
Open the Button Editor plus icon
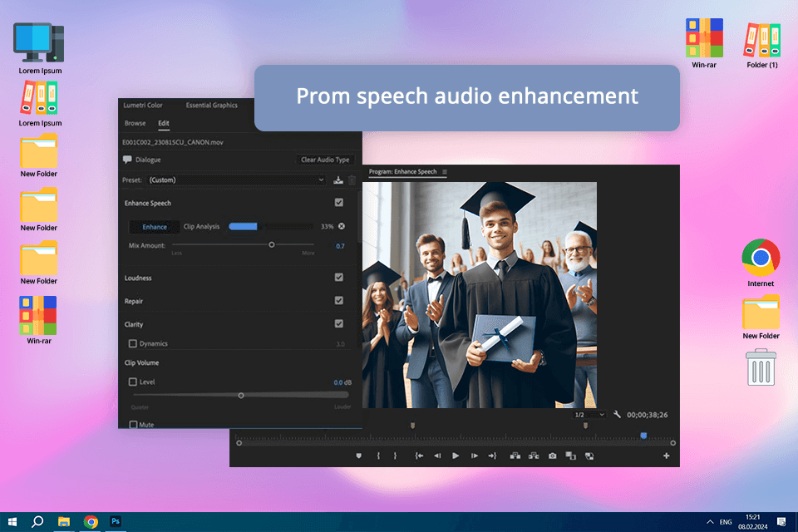[x=666, y=456]
